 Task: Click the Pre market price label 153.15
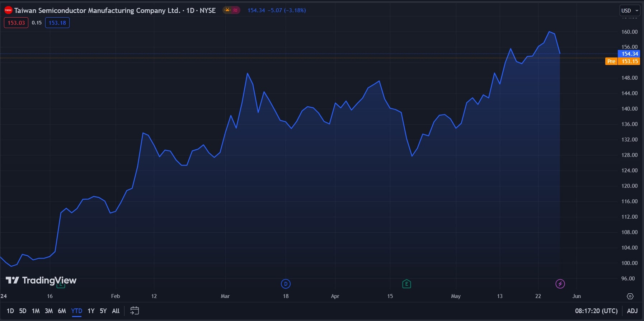(623, 61)
